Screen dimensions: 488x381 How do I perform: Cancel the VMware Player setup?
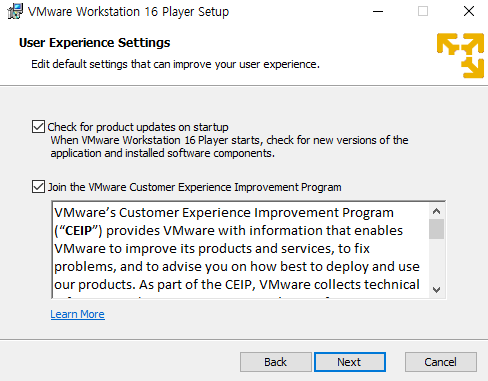point(441,362)
